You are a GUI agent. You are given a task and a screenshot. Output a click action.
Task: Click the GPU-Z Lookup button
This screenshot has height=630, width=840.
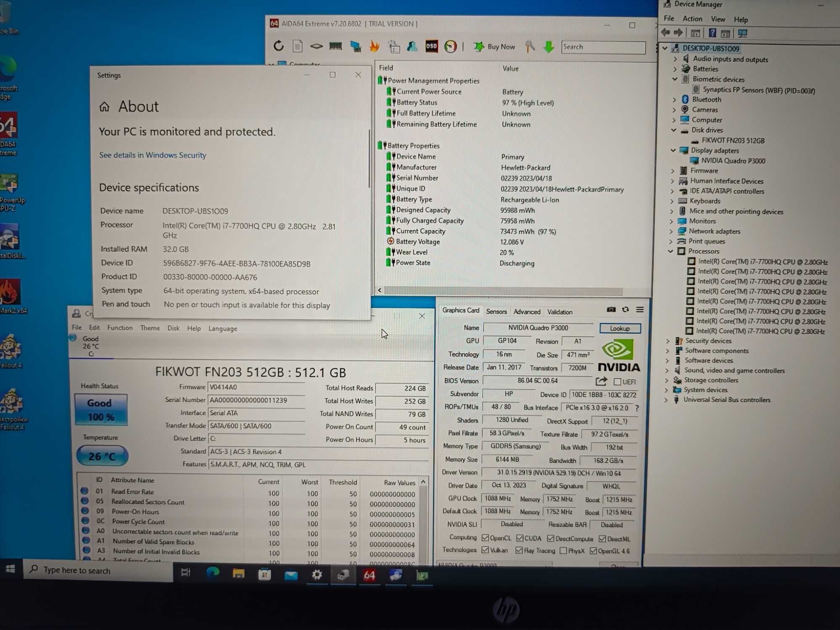[620, 328]
